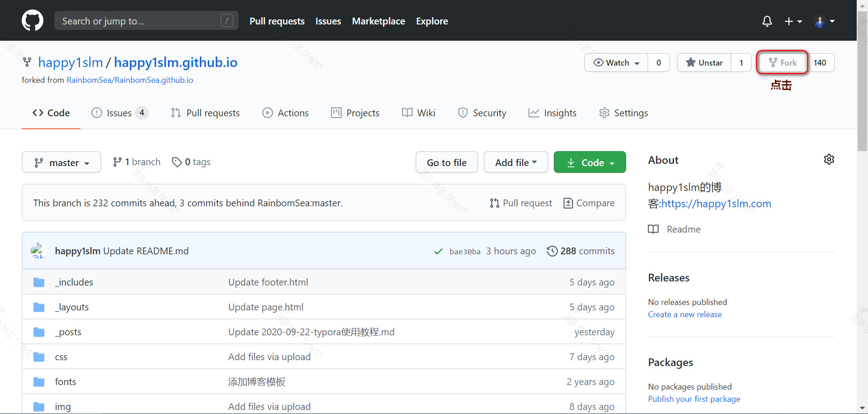Switch to the Issues tab

120,113
